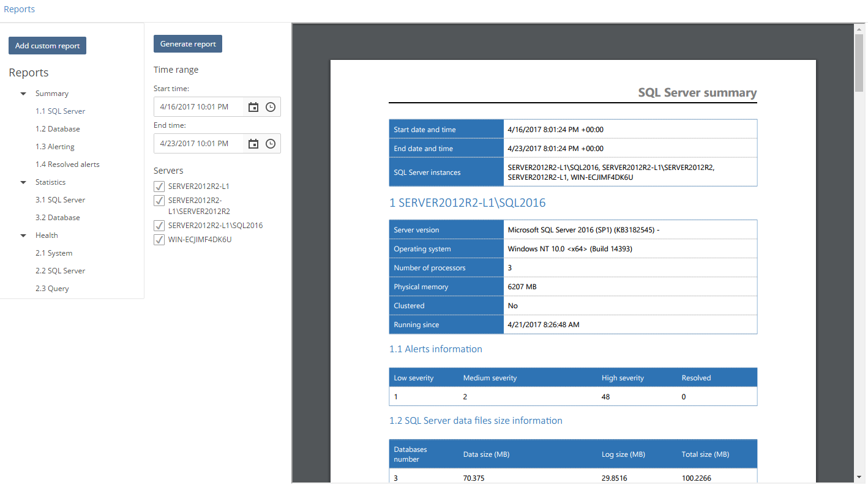Uncheck the SERVER2012R2-L1 server
This screenshot has height=488, width=868.
(x=159, y=186)
